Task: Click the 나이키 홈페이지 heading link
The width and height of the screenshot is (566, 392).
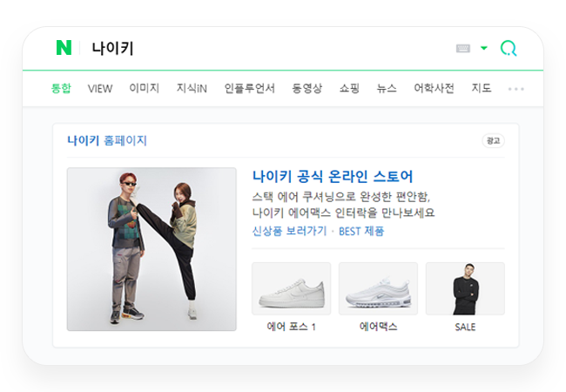Action: 107,140
